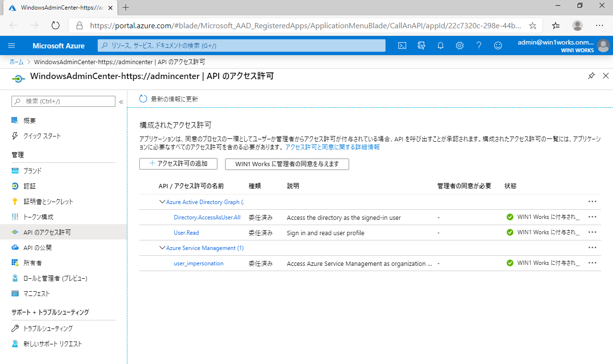Viewport: 613px width, 364px height.
Task: Close the WindowsAdminCenter browser tab
Action: (110, 8)
